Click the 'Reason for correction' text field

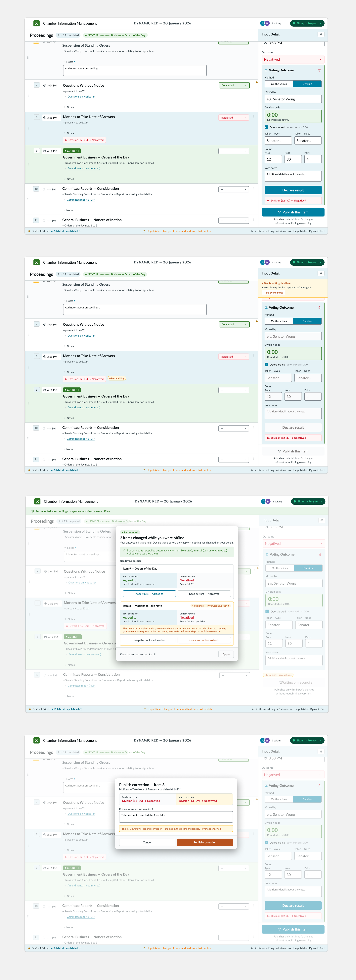coord(176,817)
